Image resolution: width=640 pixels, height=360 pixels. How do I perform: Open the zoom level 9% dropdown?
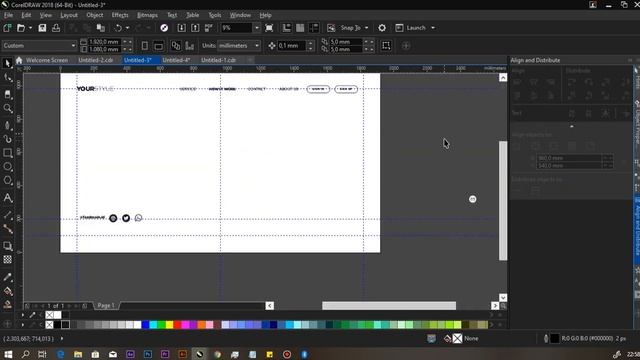click(x=257, y=28)
